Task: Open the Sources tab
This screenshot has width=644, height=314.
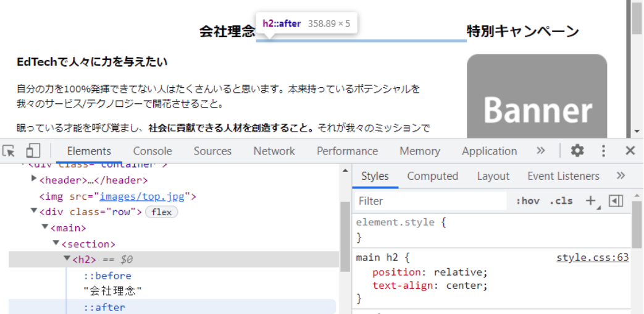Action: [213, 151]
